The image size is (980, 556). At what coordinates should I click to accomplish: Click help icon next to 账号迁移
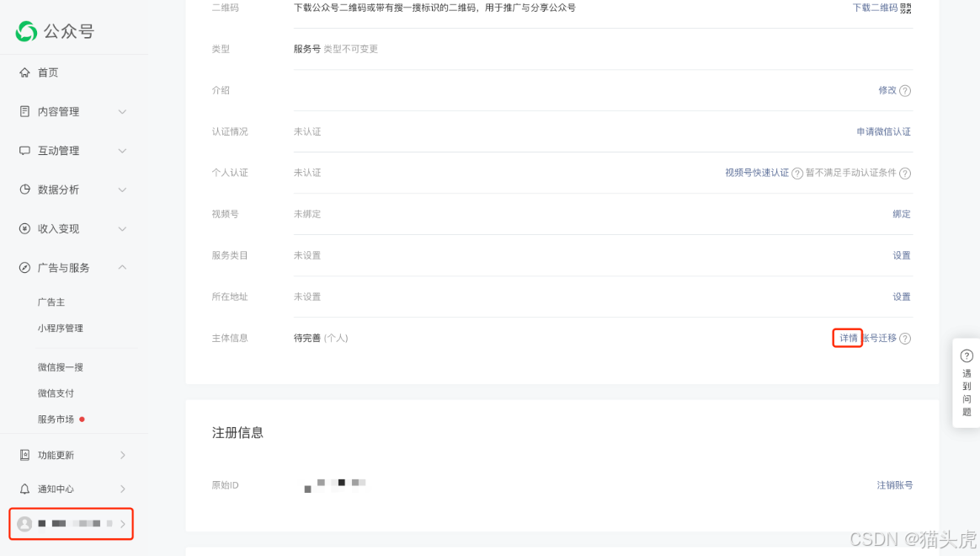coord(905,339)
